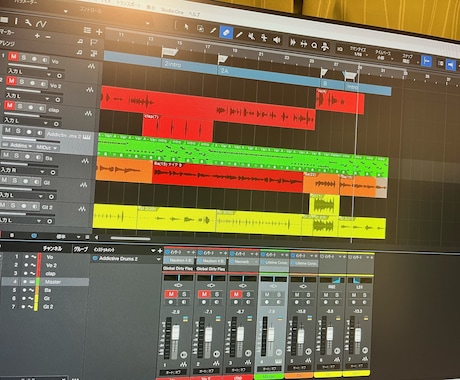Switch to the グループ tab in the mixer
Screen dimensions: 460x380
(x=81, y=249)
